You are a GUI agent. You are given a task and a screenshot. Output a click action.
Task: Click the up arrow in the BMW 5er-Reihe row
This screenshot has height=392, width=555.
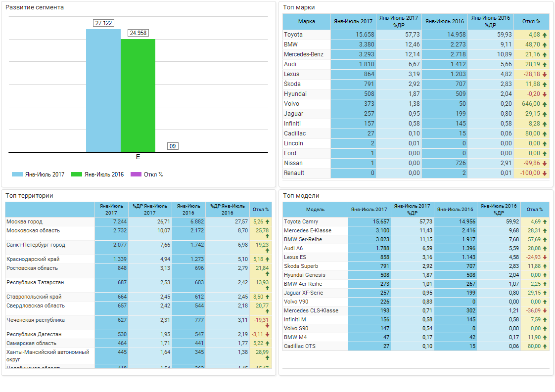point(545,240)
